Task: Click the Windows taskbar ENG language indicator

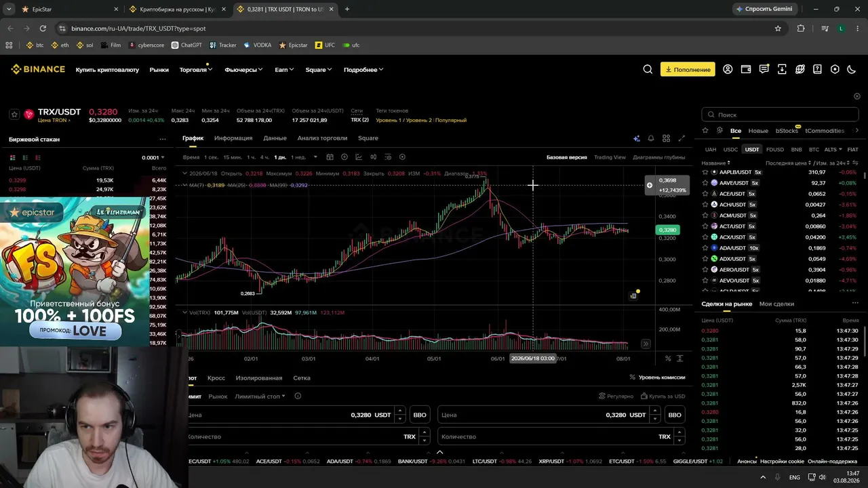Action: click(x=794, y=478)
